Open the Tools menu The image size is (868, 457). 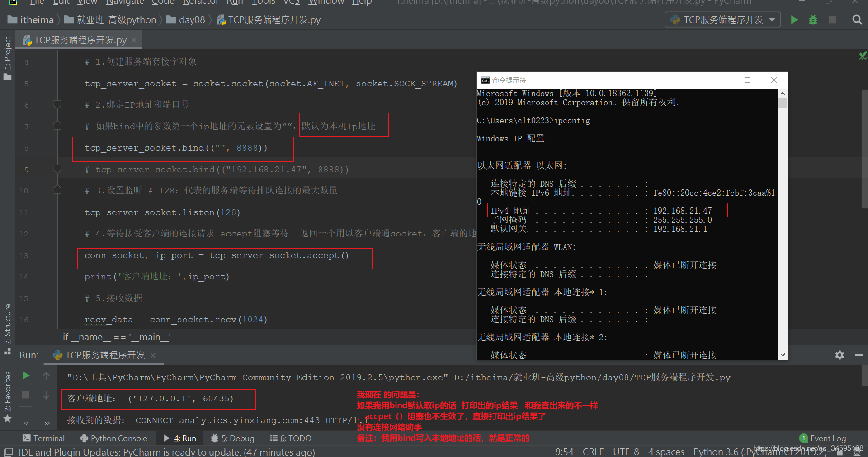pyautogui.click(x=263, y=2)
